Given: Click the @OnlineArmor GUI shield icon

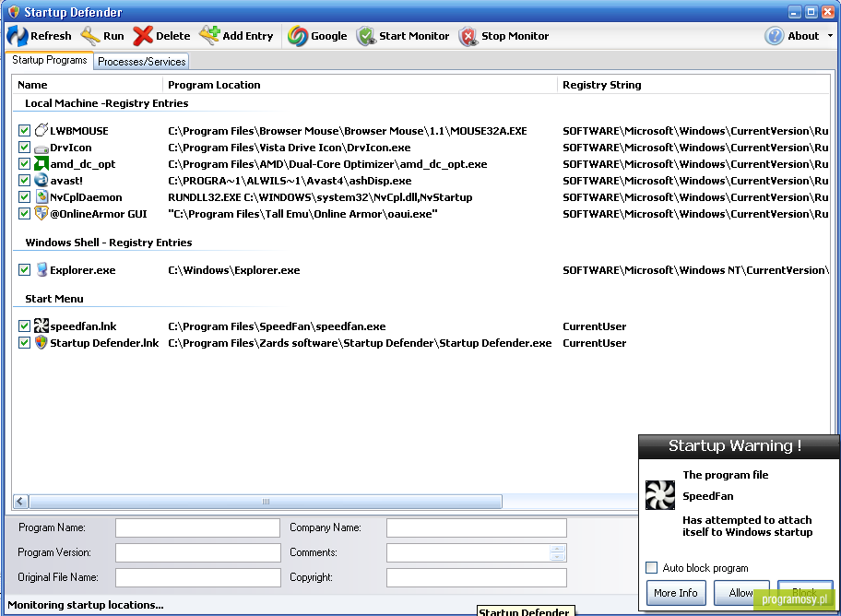Looking at the screenshot, I should pyautogui.click(x=41, y=214).
